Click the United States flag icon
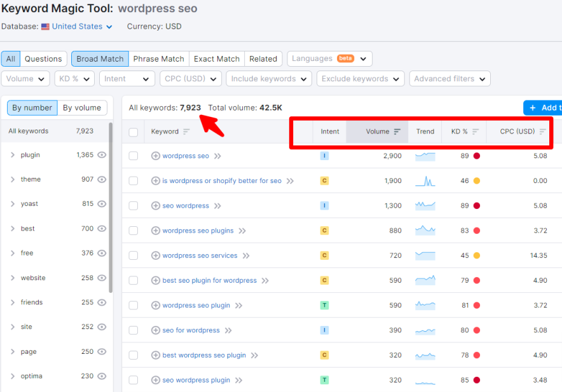The width and height of the screenshot is (562, 392). click(45, 27)
